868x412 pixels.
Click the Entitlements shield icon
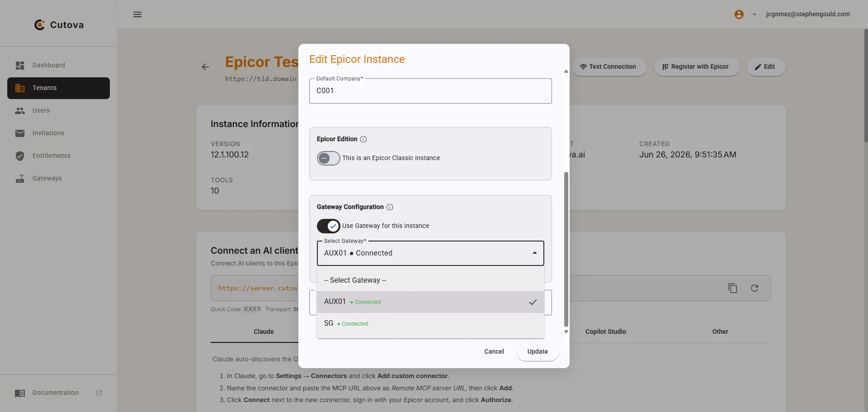coord(20,156)
